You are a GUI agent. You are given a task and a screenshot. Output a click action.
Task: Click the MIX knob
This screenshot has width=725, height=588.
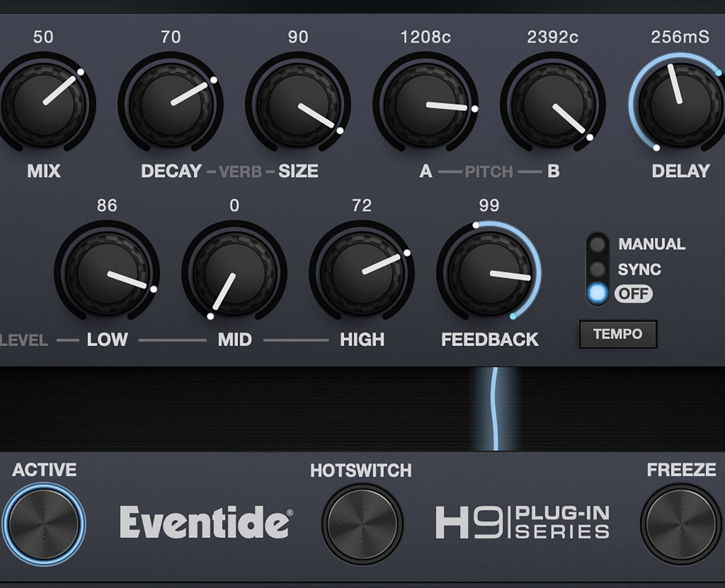tap(44, 104)
